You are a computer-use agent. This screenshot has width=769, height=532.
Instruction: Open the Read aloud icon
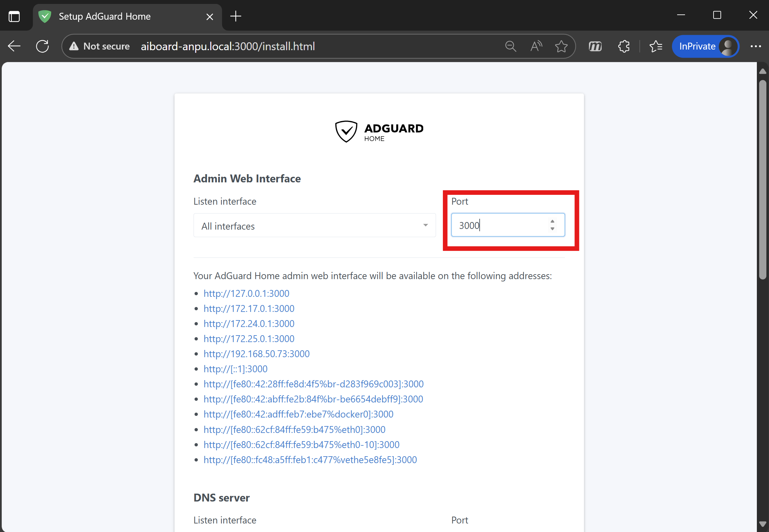click(536, 46)
